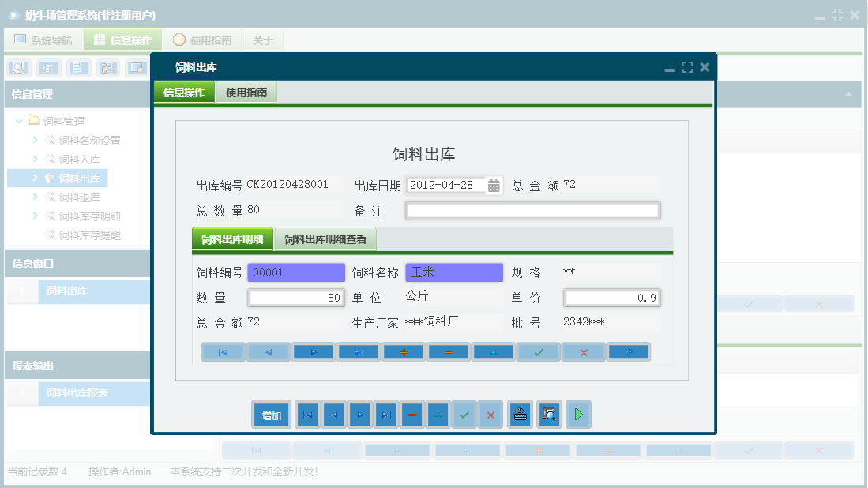Refresh the detail records
This screenshot has width=868, height=488.
pos(629,352)
